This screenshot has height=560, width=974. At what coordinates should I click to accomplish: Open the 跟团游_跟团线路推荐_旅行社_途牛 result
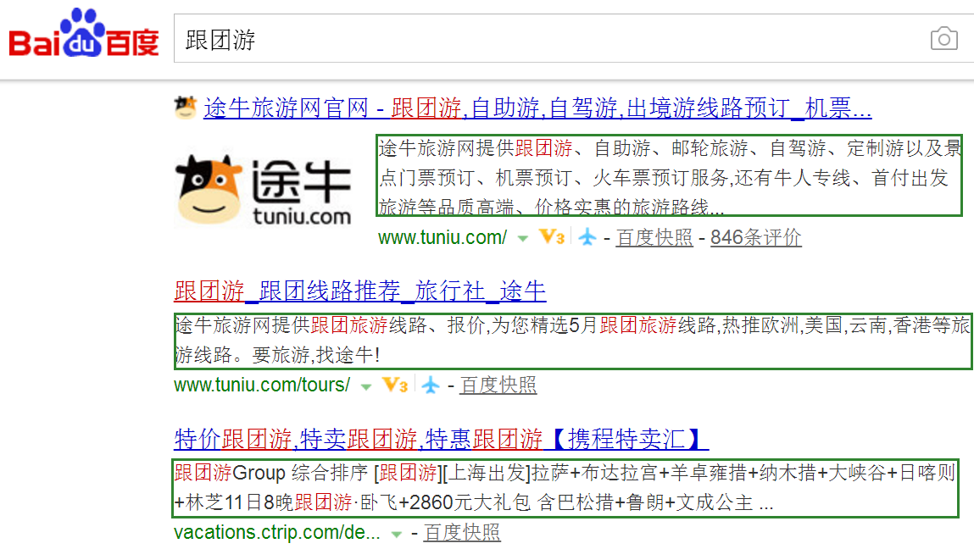click(359, 291)
